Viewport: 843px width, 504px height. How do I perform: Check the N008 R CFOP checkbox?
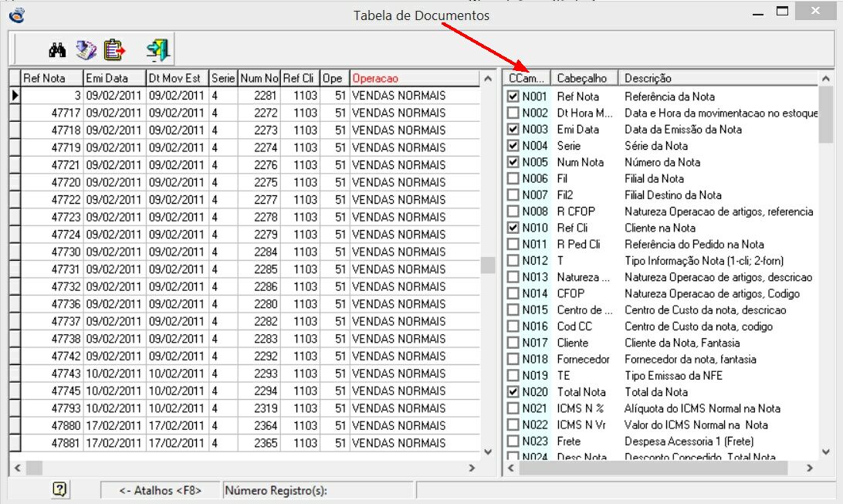[x=513, y=211]
